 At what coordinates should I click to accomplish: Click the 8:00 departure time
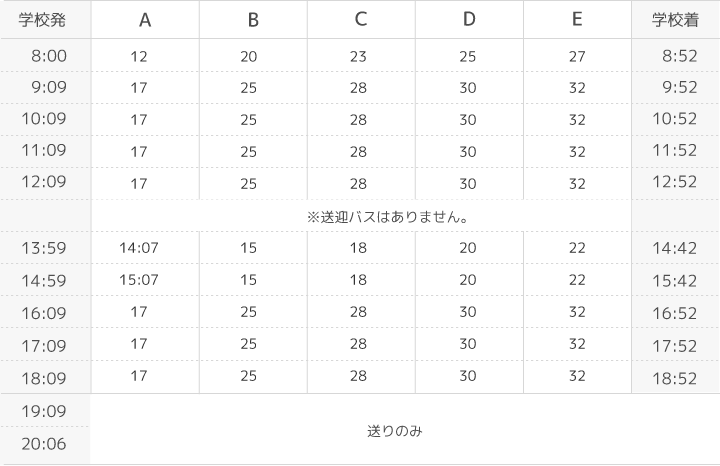[49, 56]
